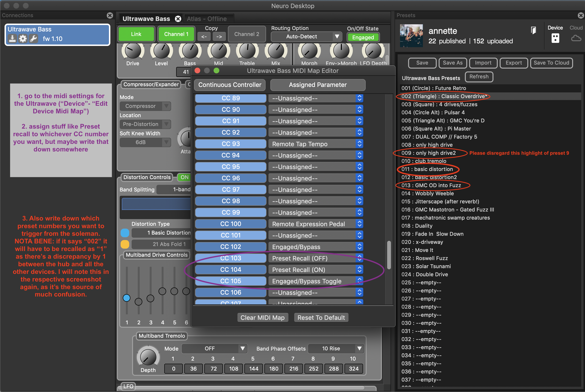The image size is (585, 392).
Task: Toggle Distortion Controls ON switch
Action: [184, 177]
